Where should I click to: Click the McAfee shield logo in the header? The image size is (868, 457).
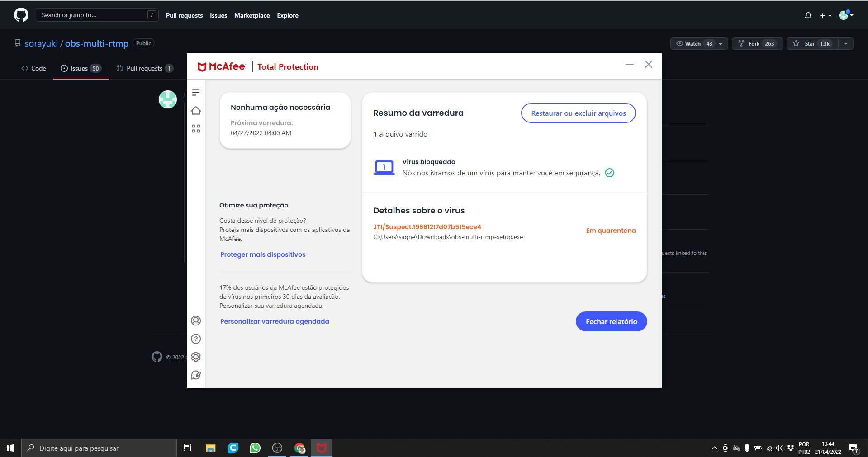click(x=202, y=66)
